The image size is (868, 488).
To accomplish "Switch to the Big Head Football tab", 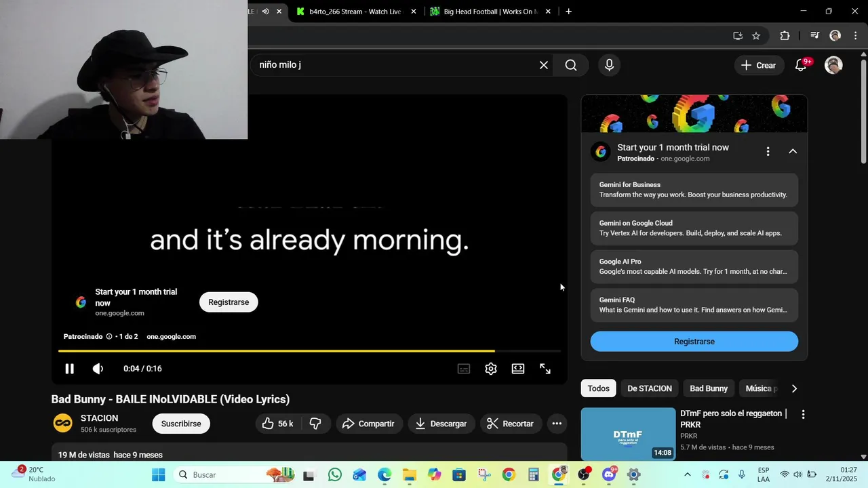I will pyautogui.click(x=490, y=12).
